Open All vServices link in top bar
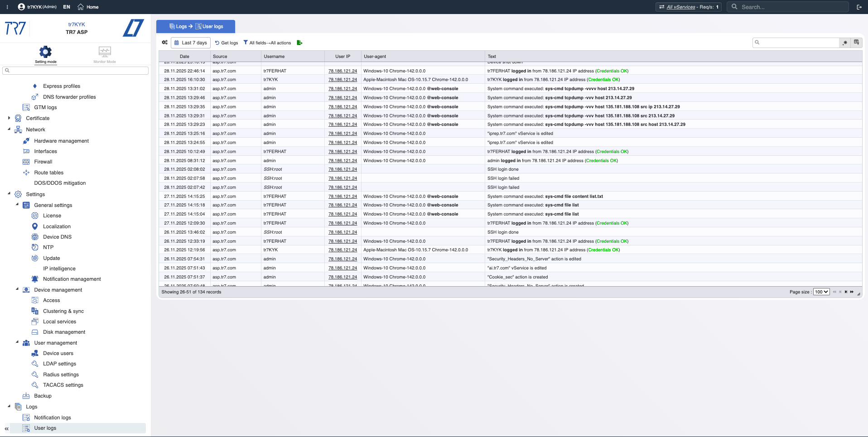 point(680,7)
